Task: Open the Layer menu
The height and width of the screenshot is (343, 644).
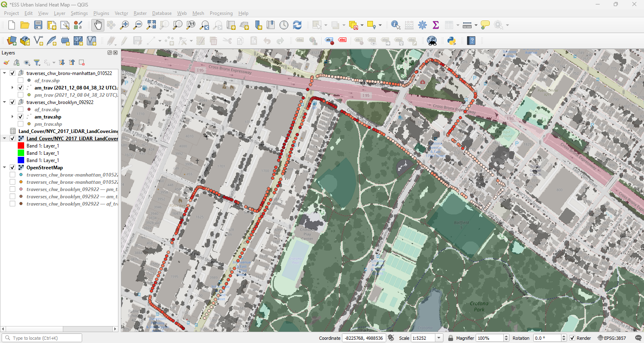Action: point(60,13)
